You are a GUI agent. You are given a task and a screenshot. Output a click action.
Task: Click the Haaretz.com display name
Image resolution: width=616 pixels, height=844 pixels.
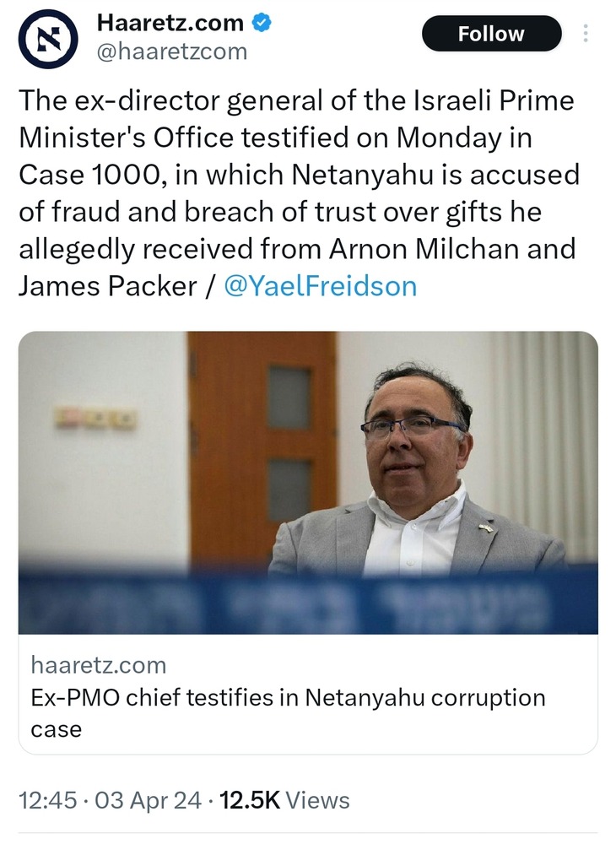(x=170, y=23)
